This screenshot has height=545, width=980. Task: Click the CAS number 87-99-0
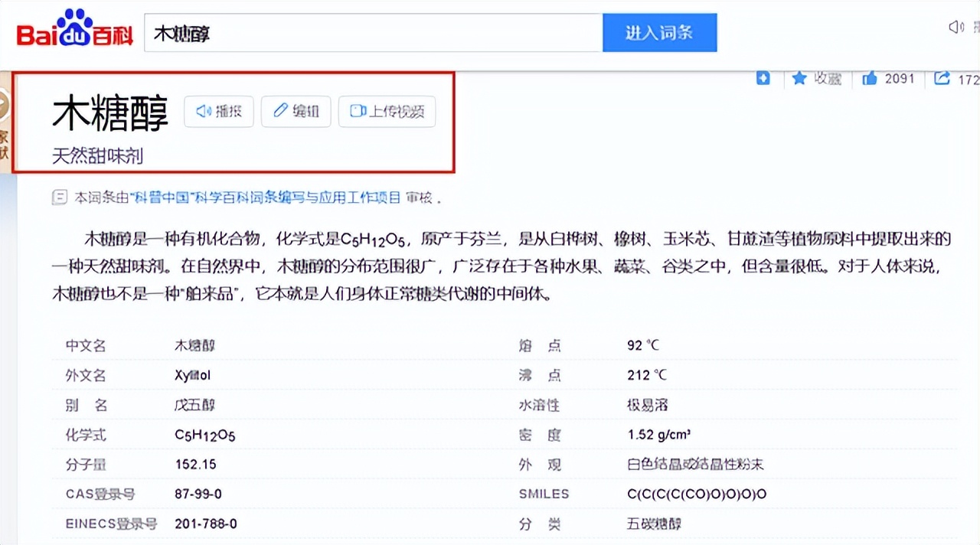pos(198,494)
